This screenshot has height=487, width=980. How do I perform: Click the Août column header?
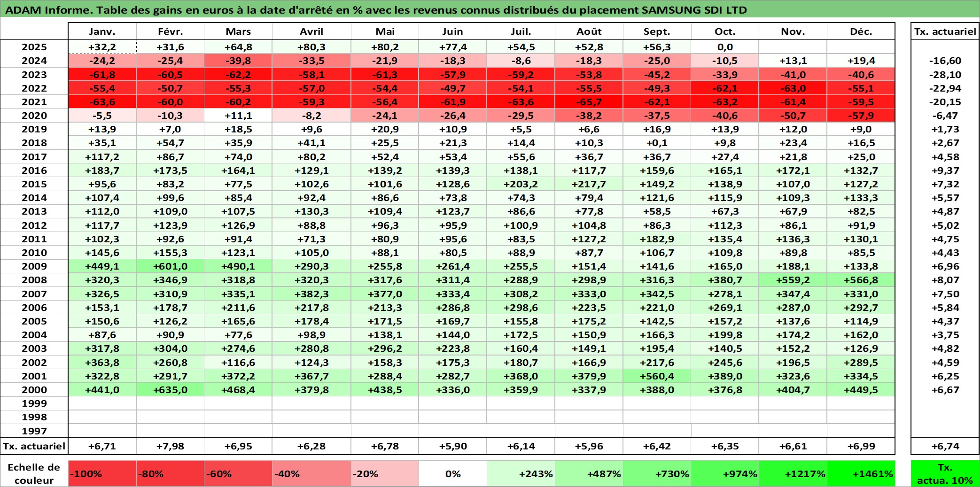coord(589,31)
